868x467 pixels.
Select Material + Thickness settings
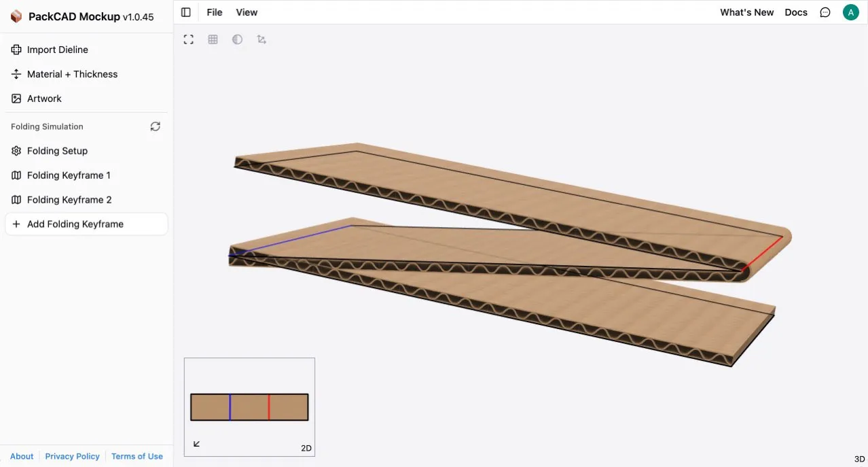tap(71, 73)
